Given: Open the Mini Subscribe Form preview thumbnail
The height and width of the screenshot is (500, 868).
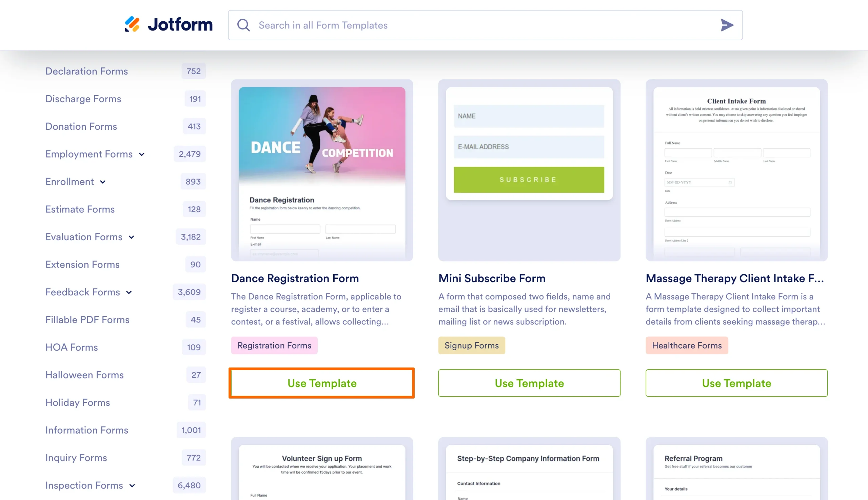Looking at the screenshot, I should tap(529, 170).
